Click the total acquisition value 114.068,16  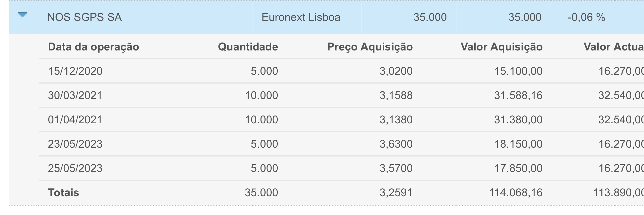(x=516, y=193)
